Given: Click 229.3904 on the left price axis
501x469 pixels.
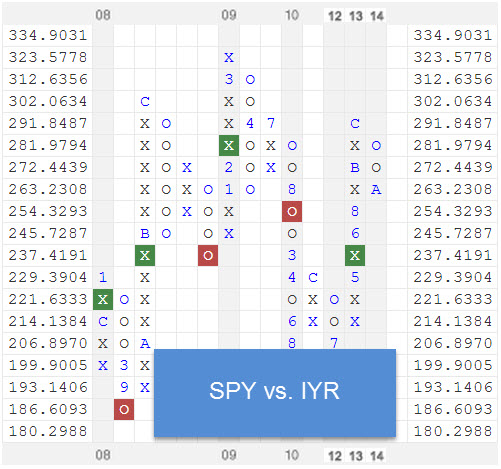Looking at the screenshot, I should [x=48, y=277].
